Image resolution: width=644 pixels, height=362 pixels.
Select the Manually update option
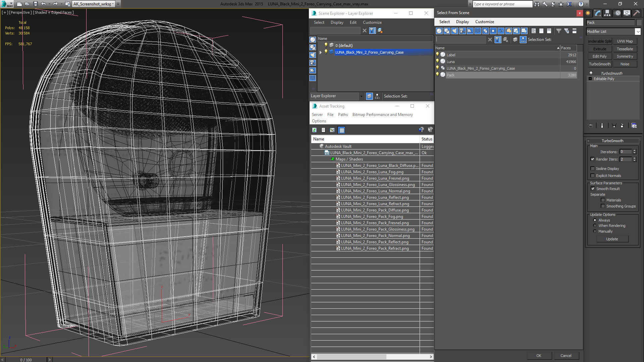pos(595,231)
